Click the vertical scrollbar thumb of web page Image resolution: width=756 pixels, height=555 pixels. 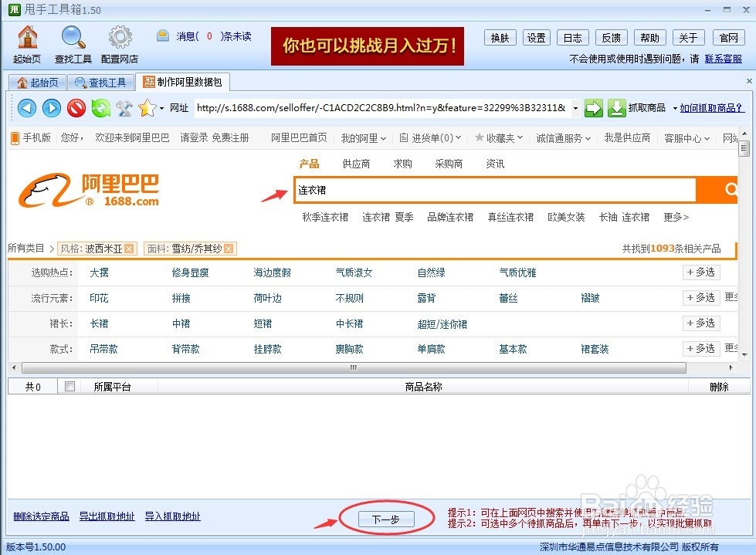(744, 148)
